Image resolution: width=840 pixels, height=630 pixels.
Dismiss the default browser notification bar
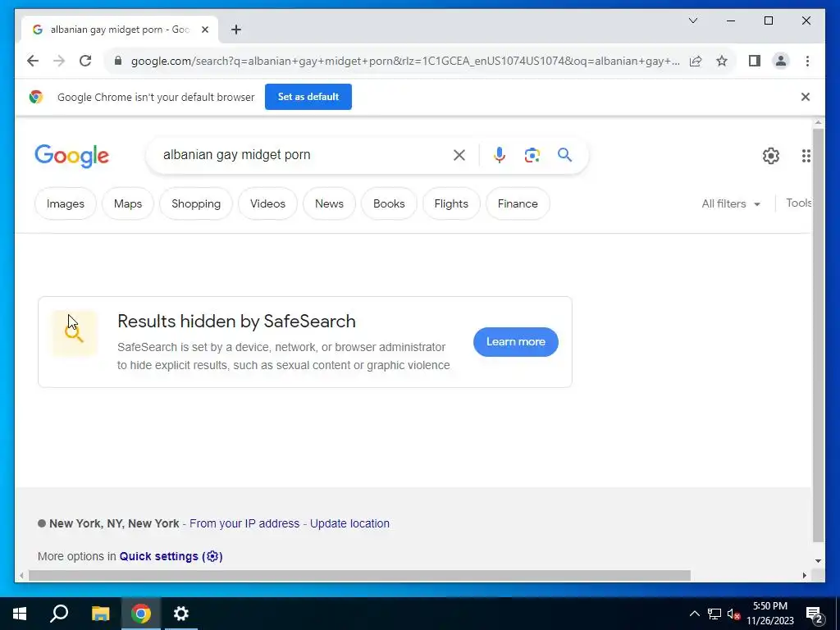(x=806, y=97)
